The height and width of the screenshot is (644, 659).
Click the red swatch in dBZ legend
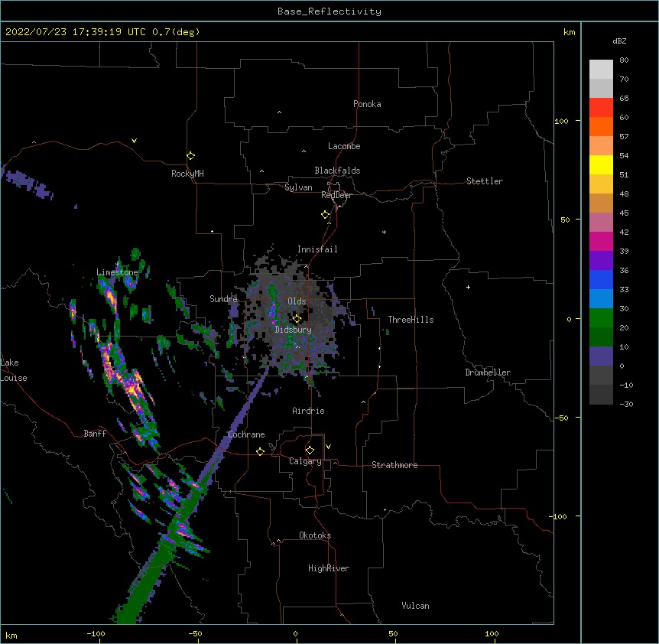(601, 107)
